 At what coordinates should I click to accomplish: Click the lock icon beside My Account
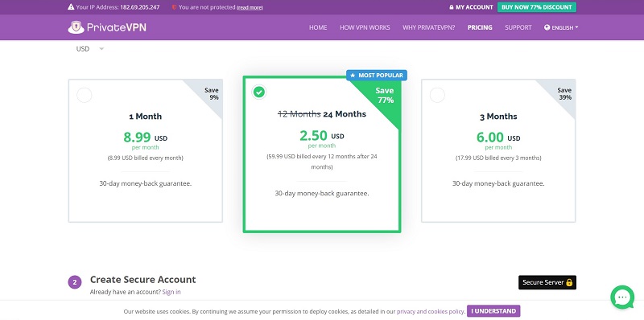click(x=452, y=7)
